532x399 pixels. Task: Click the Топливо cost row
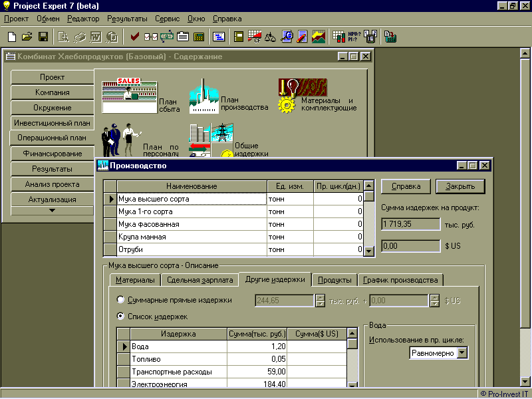[x=232, y=359]
